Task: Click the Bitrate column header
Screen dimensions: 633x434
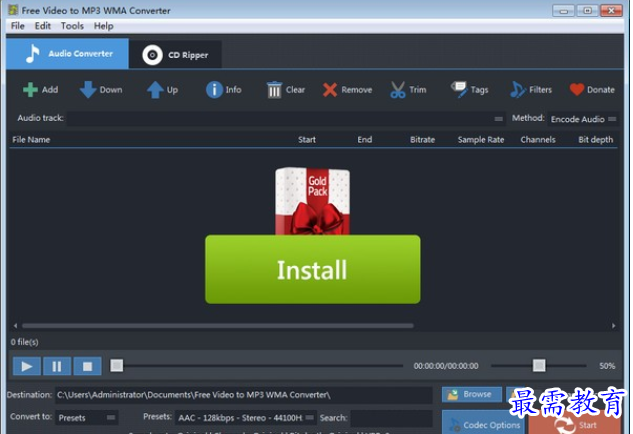Action: [x=422, y=140]
